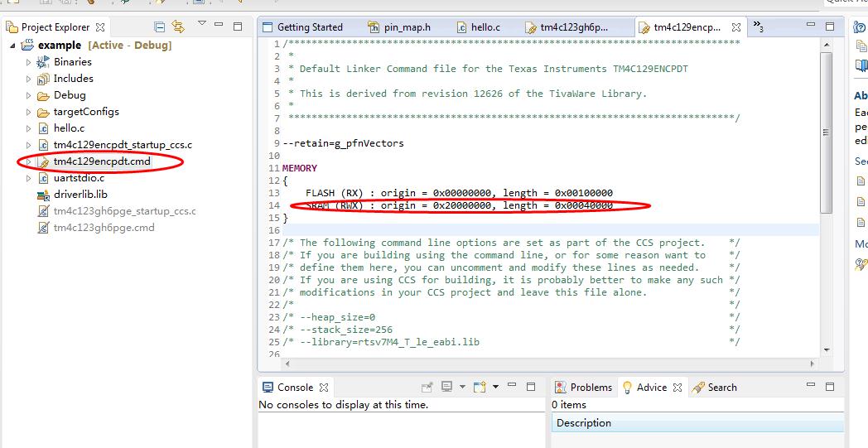Select the example project folder icon
868x448 pixels.
point(27,45)
